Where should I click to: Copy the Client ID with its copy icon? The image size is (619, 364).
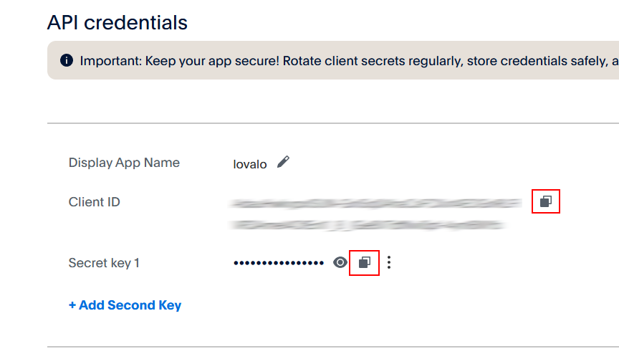tap(545, 202)
